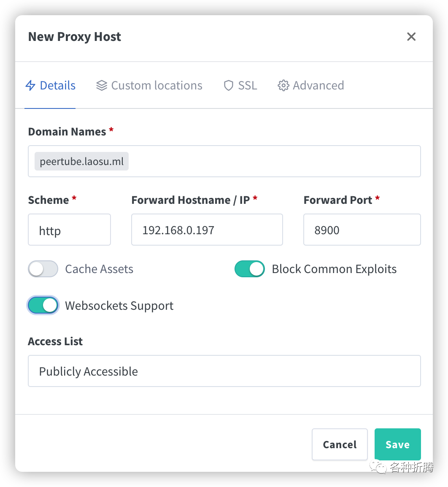Image resolution: width=448 pixels, height=487 pixels.
Task: Open the Advanced tab
Action: pyautogui.click(x=311, y=85)
